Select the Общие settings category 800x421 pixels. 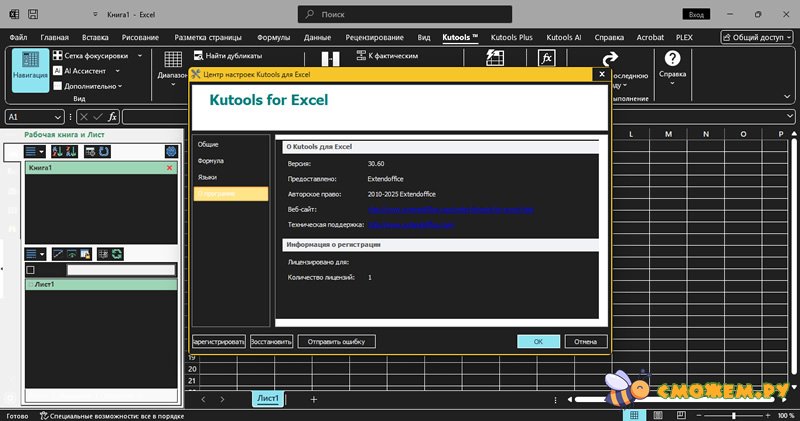click(208, 144)
